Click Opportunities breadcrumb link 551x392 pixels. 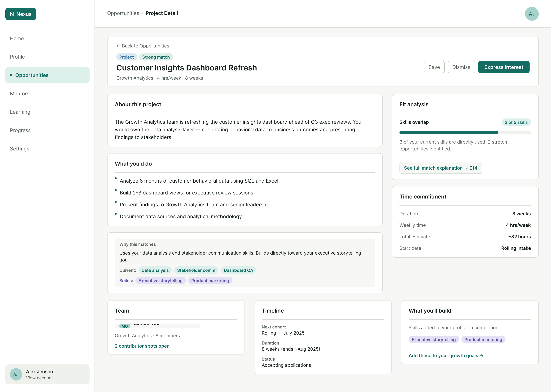[123, 13]
